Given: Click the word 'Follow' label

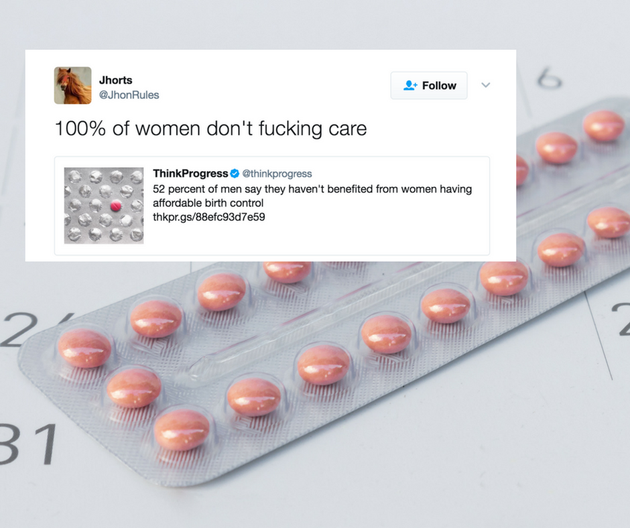Looking at the screenshot, I should pos(439,86).
